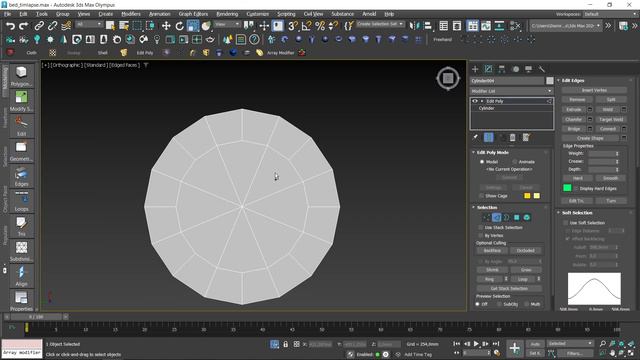Select SubObj preview selection radio

(x=499, y=304)
